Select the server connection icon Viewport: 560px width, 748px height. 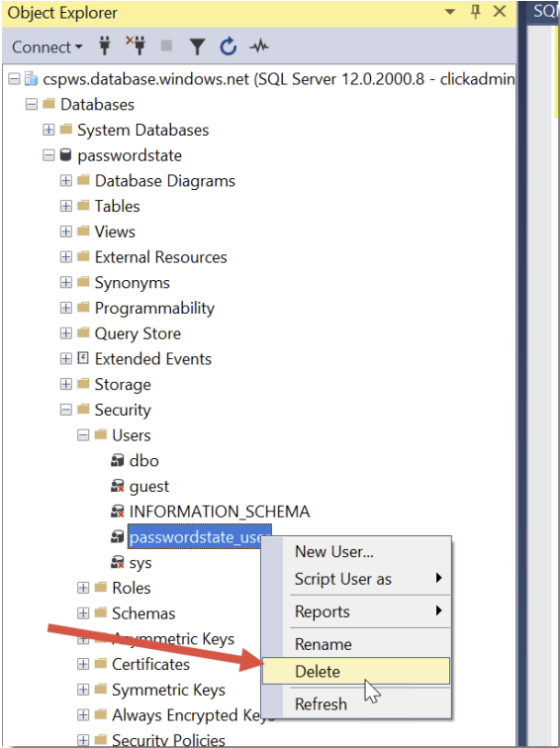[x=31, y=78]
